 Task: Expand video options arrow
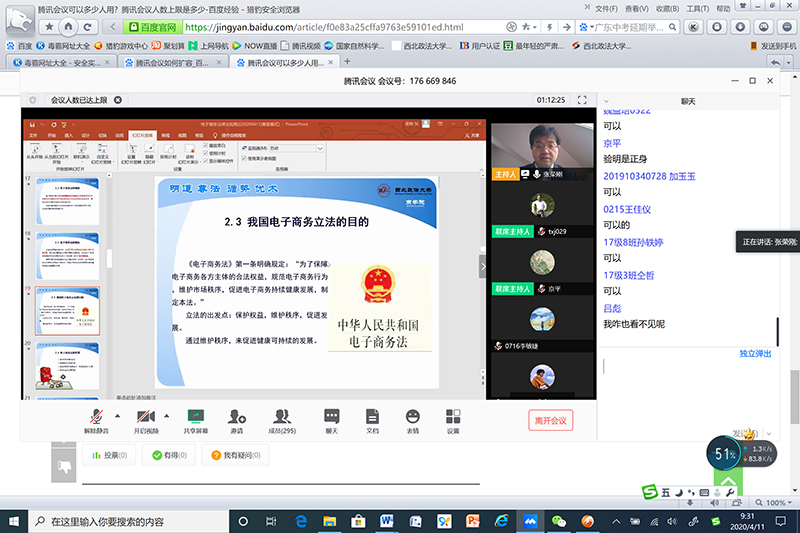pyautogui.click(x=166, y=414)
